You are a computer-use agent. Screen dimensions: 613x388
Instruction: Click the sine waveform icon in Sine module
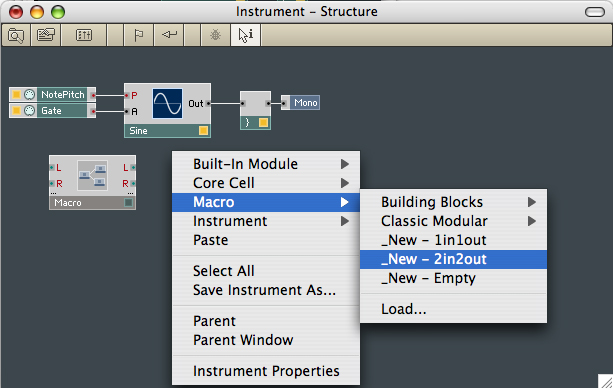tap(167, 103)
